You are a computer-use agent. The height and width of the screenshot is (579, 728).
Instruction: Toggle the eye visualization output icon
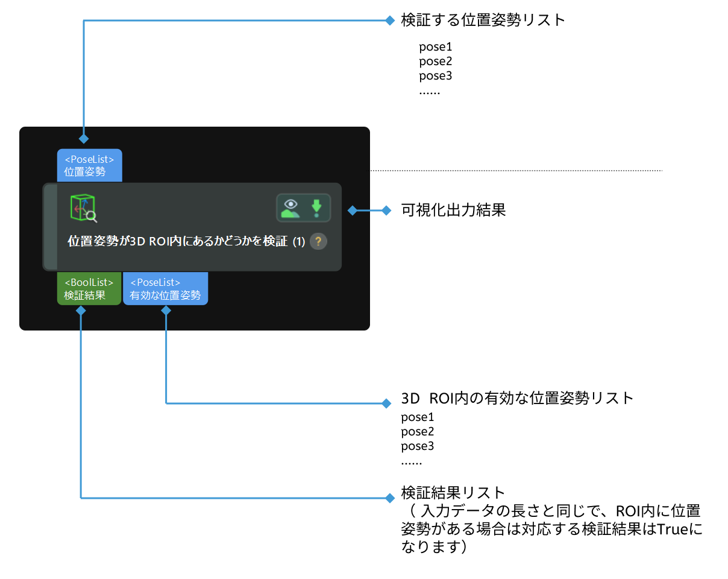point(291,208)
